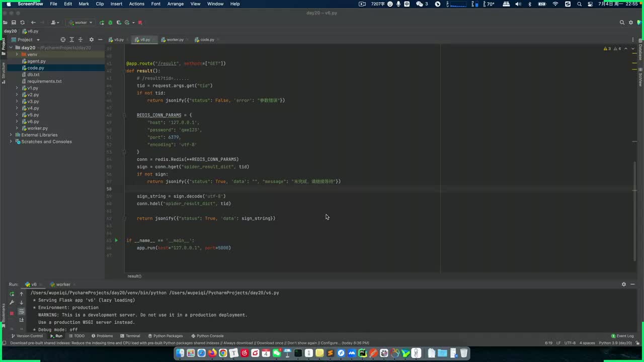Expand External Libraries node
This screenshot has width=644, height=362.
pyautogui.click(x=11, y=135)
